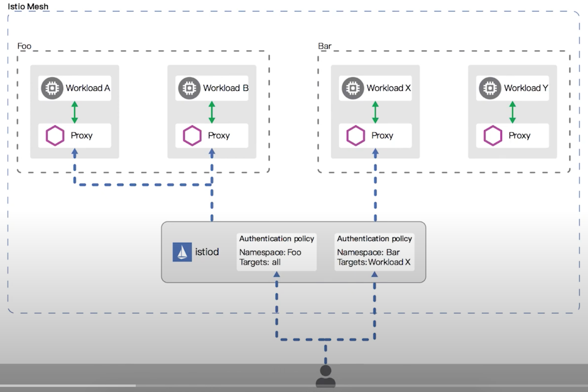Click the istiod sailboat logo
The height and width of the screenshot is (392, 588).
coord(182,252)
